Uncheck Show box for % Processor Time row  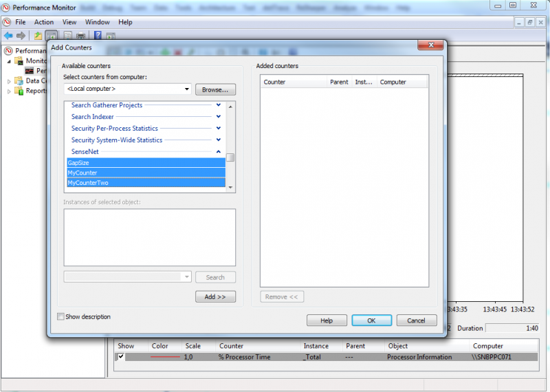pyautogui.click(x=121, y=356)
